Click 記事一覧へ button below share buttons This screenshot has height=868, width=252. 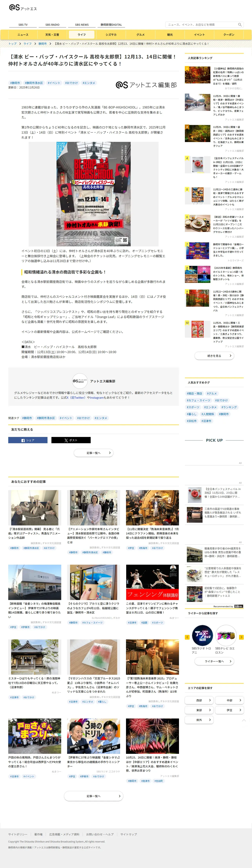(x=94, y=453)
